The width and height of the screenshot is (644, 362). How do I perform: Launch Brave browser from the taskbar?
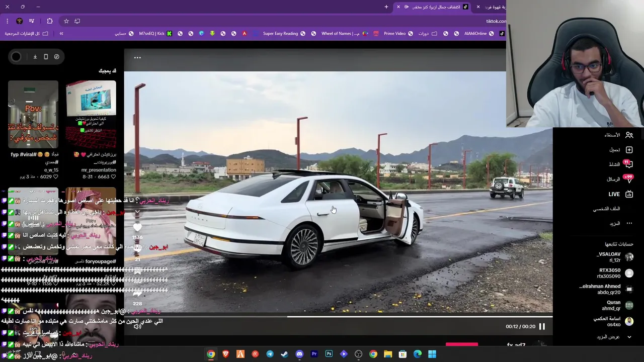tap(225, 354)
